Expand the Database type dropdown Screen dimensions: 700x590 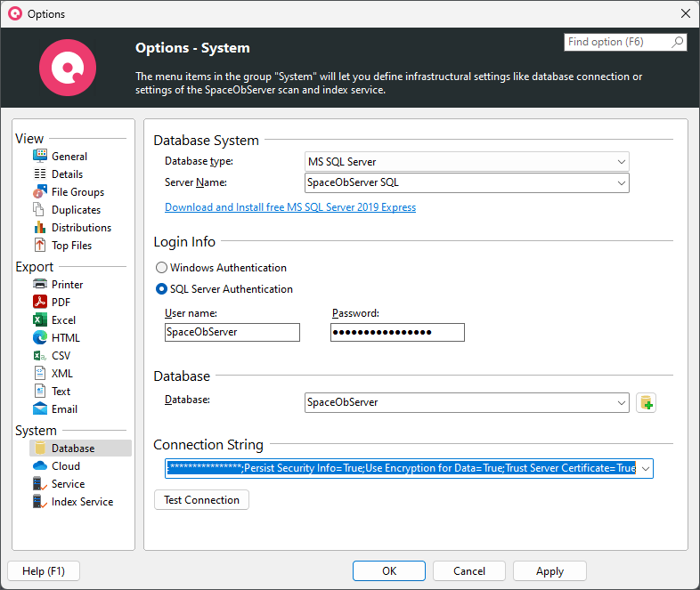coord(621,162)
